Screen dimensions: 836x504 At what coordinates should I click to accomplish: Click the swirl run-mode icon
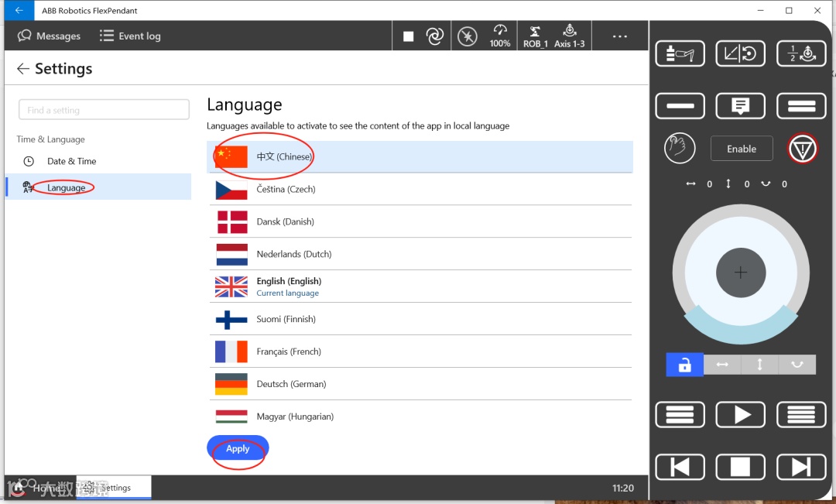(435, 36)
